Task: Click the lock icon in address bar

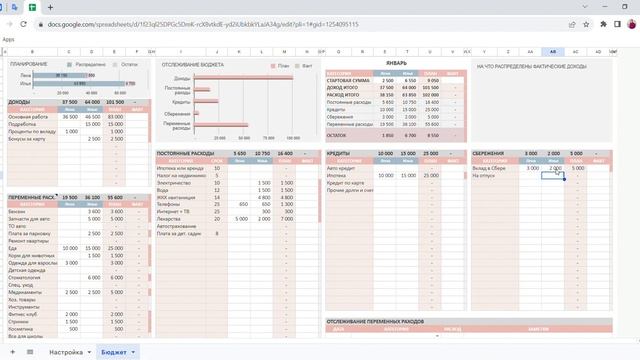Action: point(40,24)
